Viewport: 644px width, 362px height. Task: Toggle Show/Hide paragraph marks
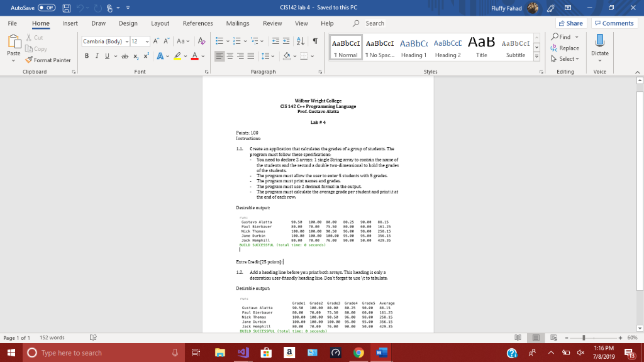click(x=315, y=41)
